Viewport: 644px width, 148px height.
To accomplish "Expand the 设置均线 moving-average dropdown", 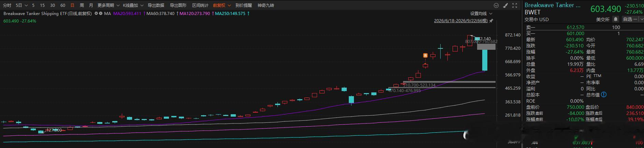I will point(481,13).
